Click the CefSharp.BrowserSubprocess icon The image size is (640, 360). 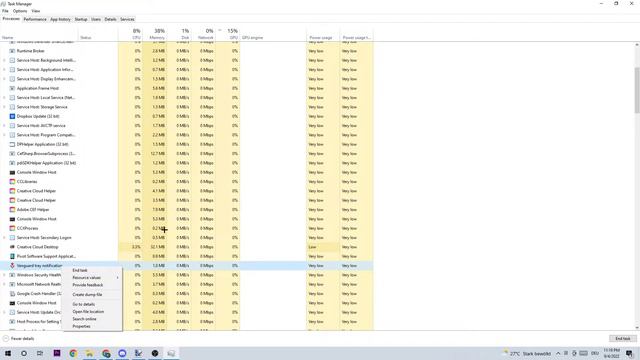[x=12, y=154]
